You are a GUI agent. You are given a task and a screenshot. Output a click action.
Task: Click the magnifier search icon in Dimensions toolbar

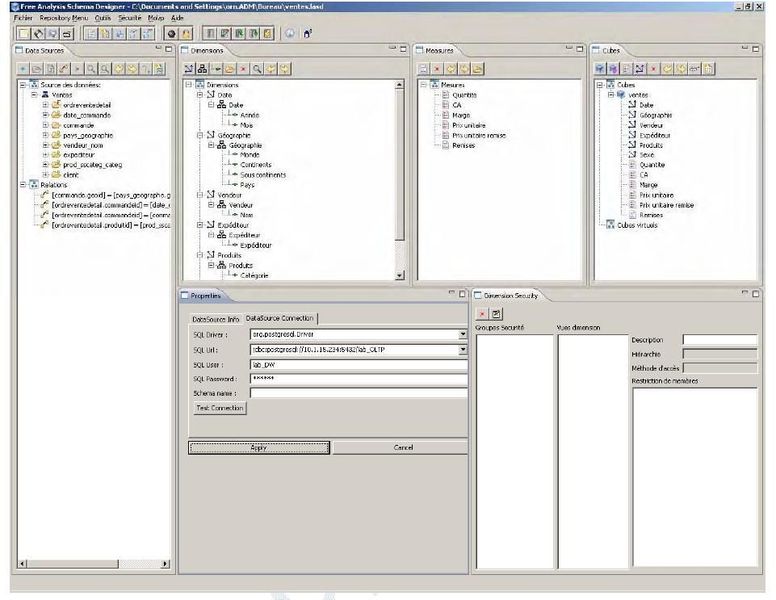point(257,69)
